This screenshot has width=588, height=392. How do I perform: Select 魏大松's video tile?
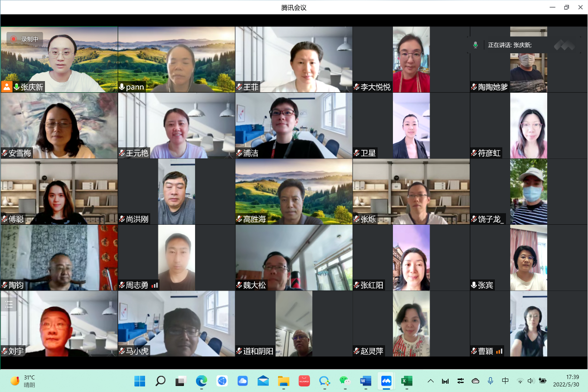pyautogui.click(x=294, y=258)
